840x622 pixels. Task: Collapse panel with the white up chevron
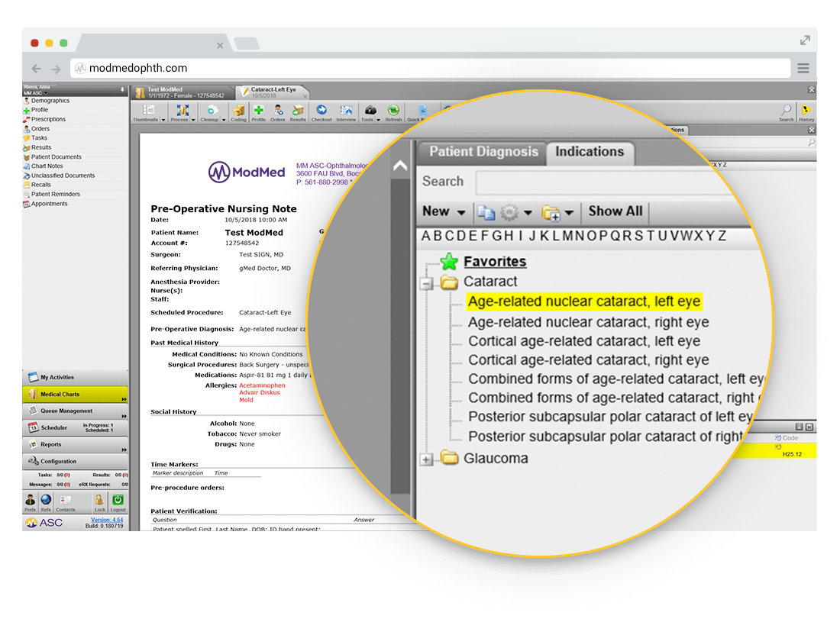pos(400,166)
